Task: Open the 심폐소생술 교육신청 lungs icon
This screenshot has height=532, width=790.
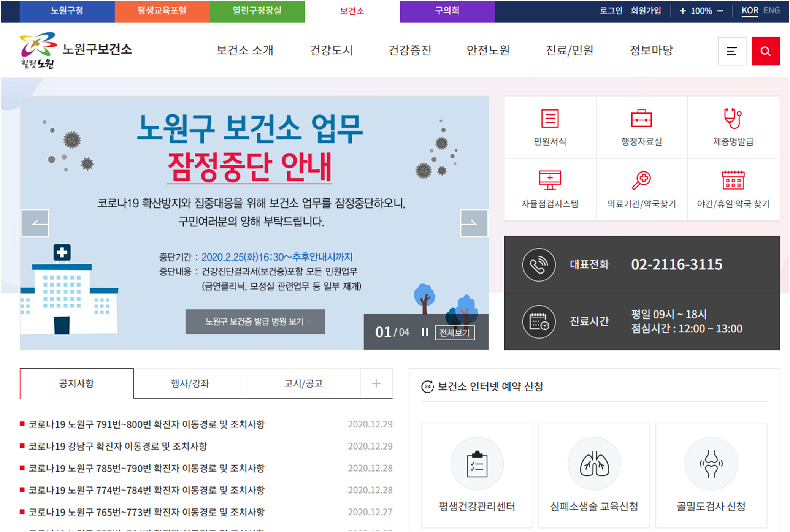Action: coord(594,464)
